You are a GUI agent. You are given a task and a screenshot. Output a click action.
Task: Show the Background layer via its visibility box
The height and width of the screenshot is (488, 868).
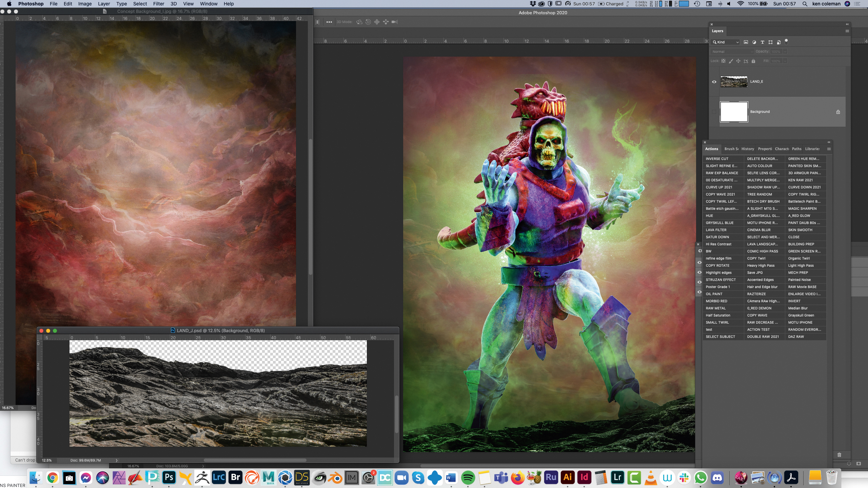714,112
